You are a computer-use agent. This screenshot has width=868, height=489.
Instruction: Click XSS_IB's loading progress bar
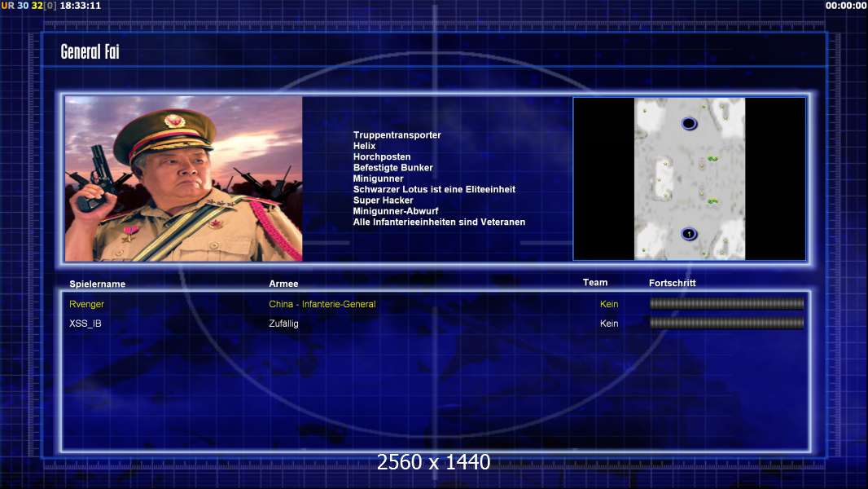coord(726,323)
